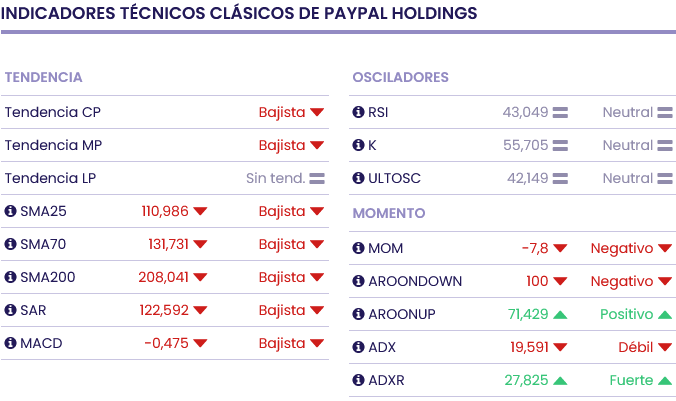Click the ADXR info icon

pyautogui.click(x=359, y=380)
